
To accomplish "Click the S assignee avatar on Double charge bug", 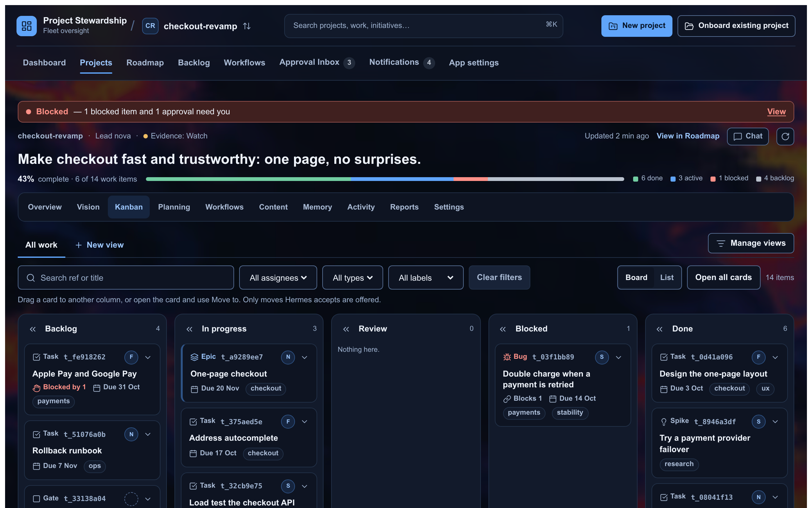I will (602, 357).
